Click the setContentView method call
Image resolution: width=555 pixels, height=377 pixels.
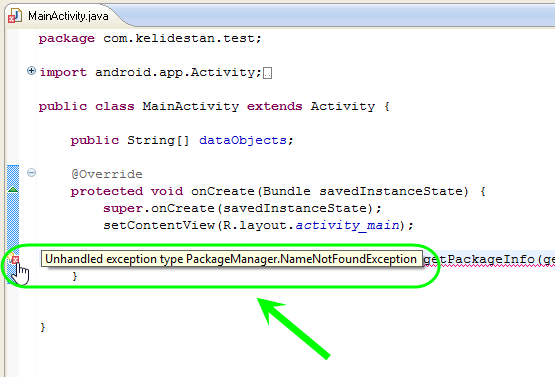pyautogui.click(x=159, y=225)
